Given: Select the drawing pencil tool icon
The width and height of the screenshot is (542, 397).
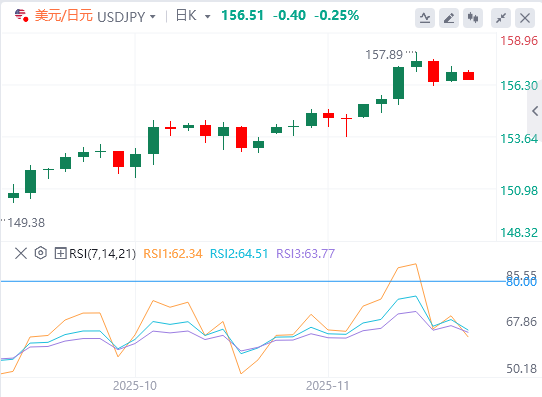Looking at the screenshot, I should 449,18.
